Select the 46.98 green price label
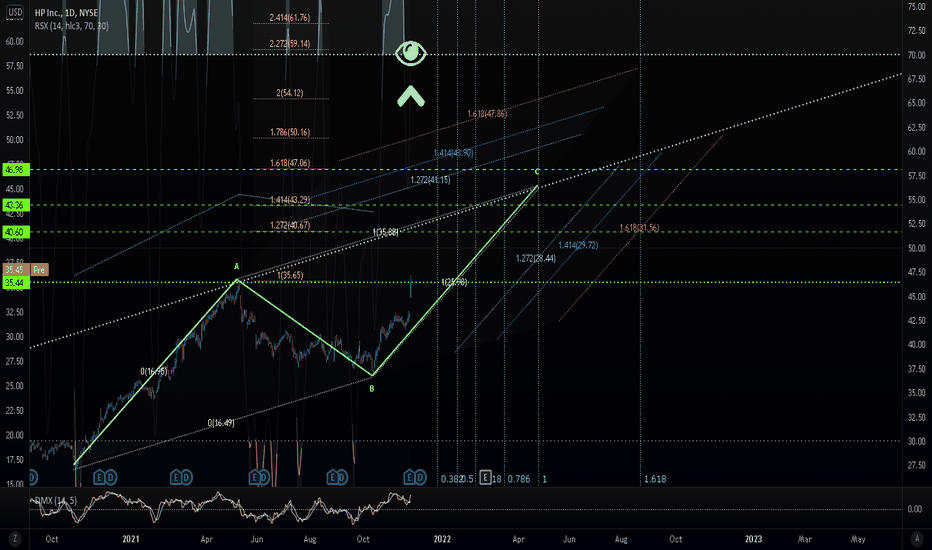Image resolution: width=932 pixels, height=550 pixels. [x=15, y=169]
